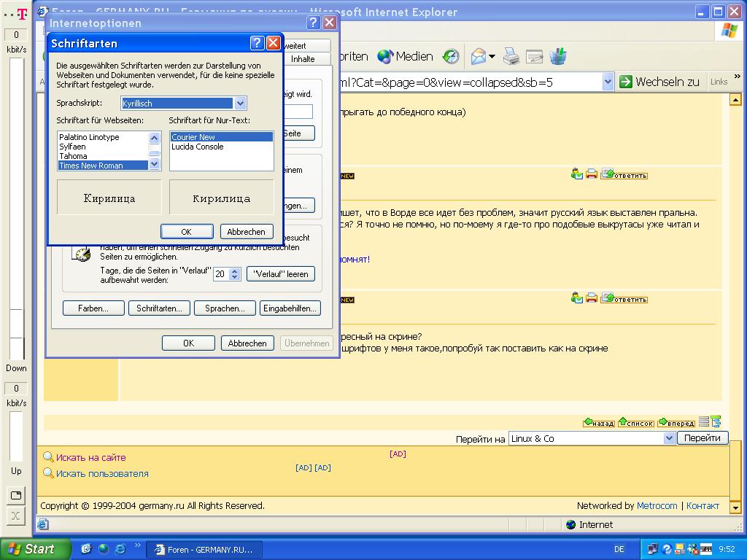The width and height of the screenshot is (747, 560).
Task: Increase the Verlauf days spinner up arrow
Action: tap(234, 271)
